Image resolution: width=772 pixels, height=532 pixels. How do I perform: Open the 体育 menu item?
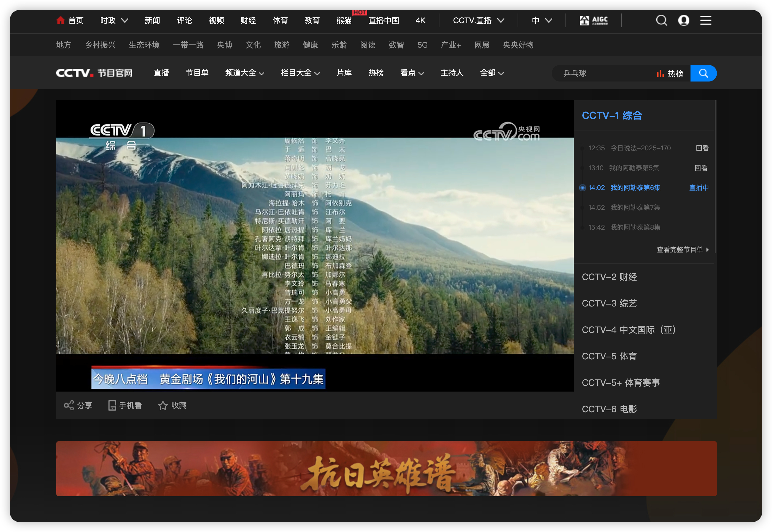pos(280,21)
